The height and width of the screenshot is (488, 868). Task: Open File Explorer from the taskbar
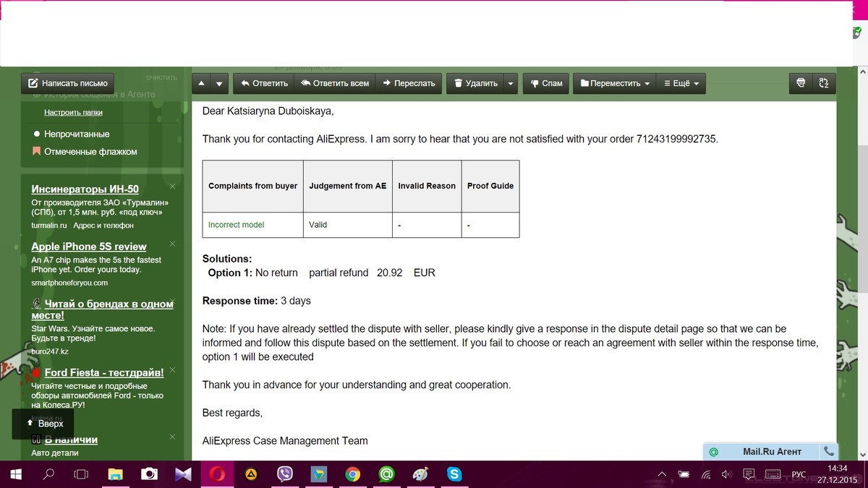[x=116, y=474]
